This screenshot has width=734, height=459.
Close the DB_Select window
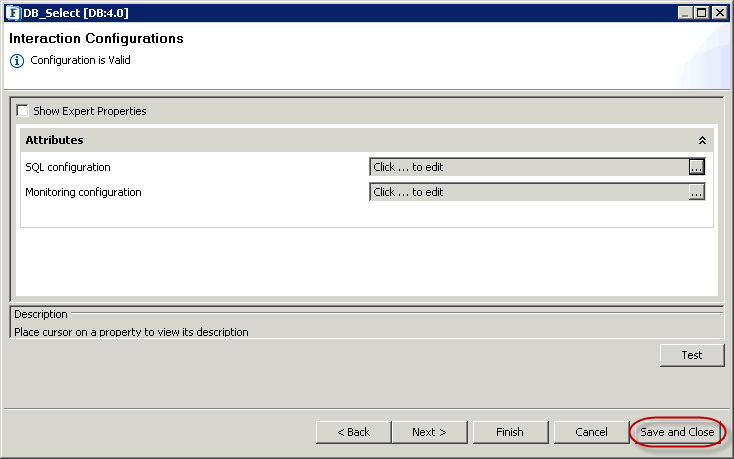[x=719, y=13]
